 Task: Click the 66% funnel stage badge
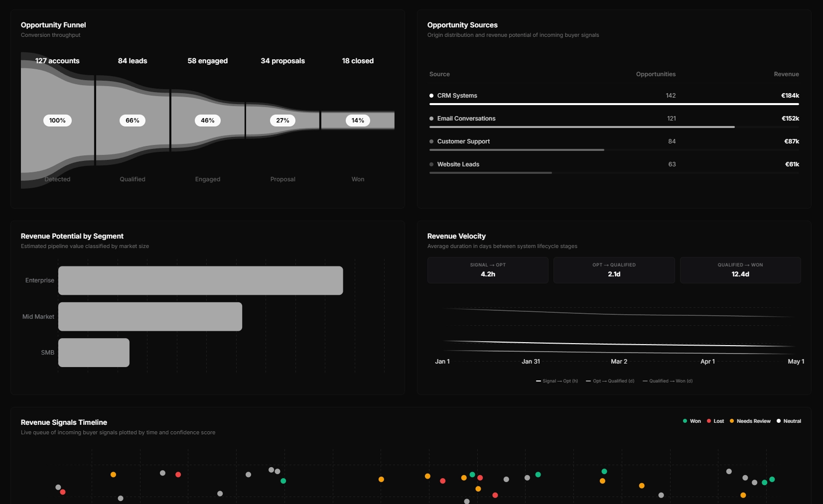point(133,121)
